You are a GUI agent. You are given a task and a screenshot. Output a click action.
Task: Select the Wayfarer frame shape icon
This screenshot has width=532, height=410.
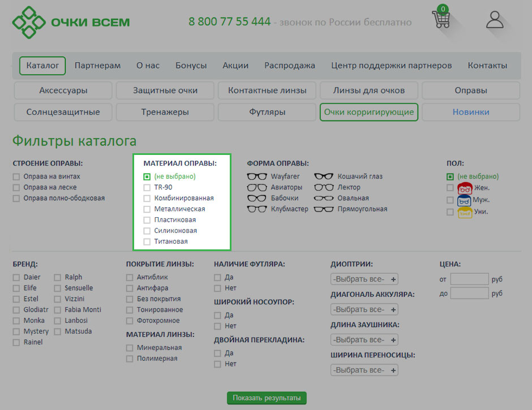tap(256, 176)
